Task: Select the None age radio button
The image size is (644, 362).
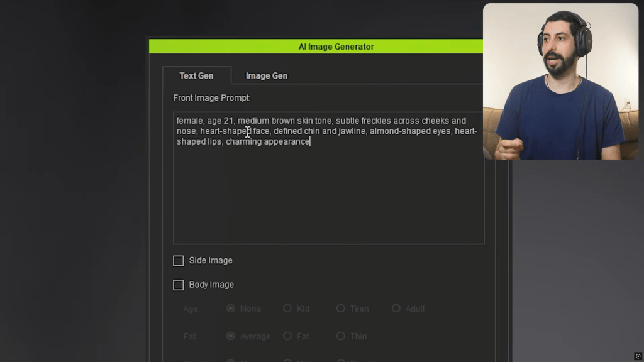Action: tap(231, 308)
